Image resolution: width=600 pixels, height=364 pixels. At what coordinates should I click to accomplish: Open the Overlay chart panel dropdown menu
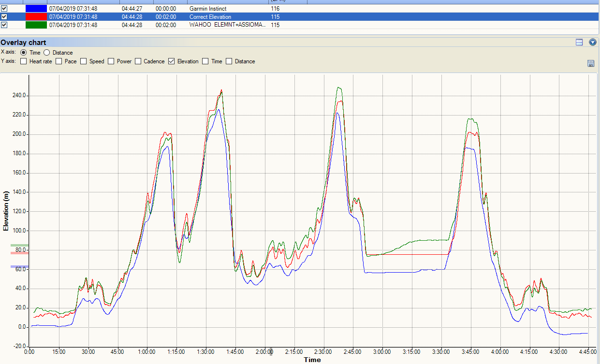[x=593, y=43]
